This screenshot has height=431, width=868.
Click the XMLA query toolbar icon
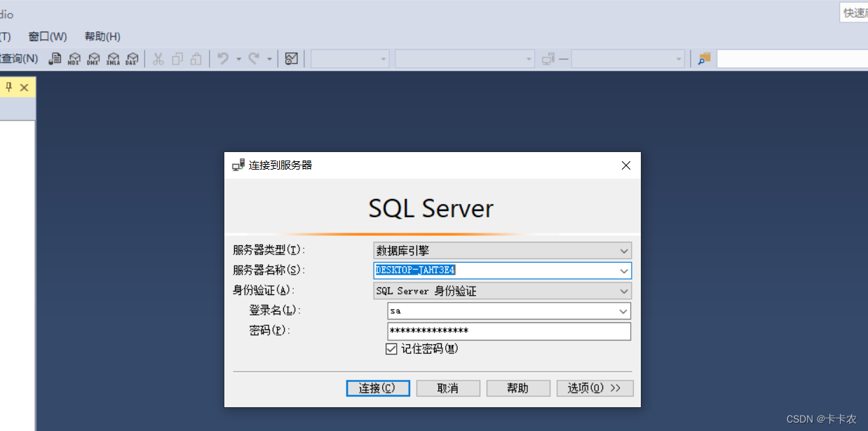(113, 59)
